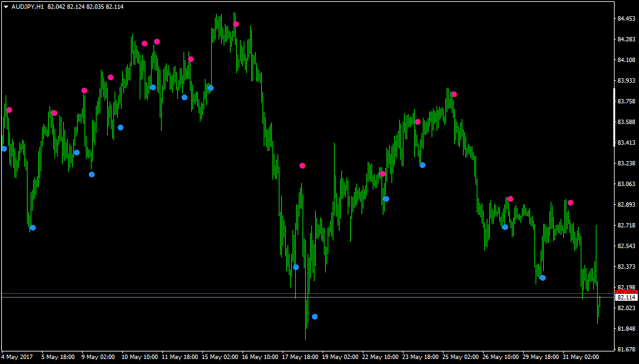Click the 83.758 price axis label
This screenshot has height=364, width=639.
click(x=626, y=101)
